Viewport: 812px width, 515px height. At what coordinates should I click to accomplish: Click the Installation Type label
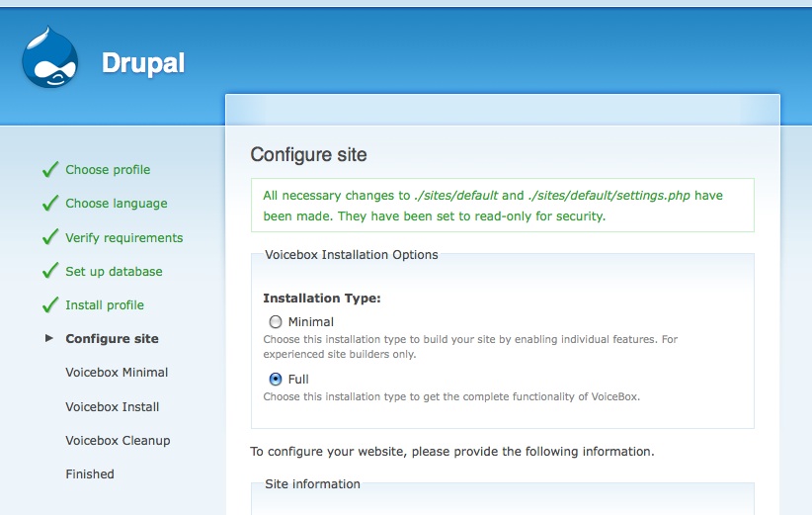point(322,299)
